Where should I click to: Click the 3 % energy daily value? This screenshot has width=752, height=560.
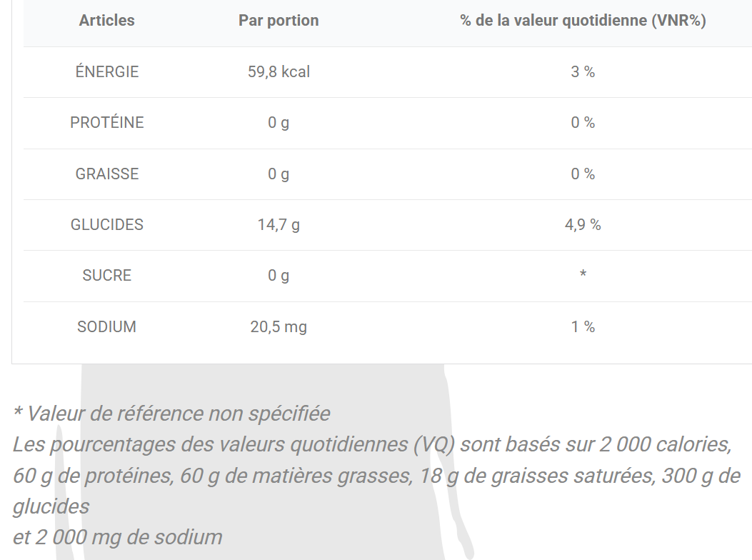click(583, 71)
